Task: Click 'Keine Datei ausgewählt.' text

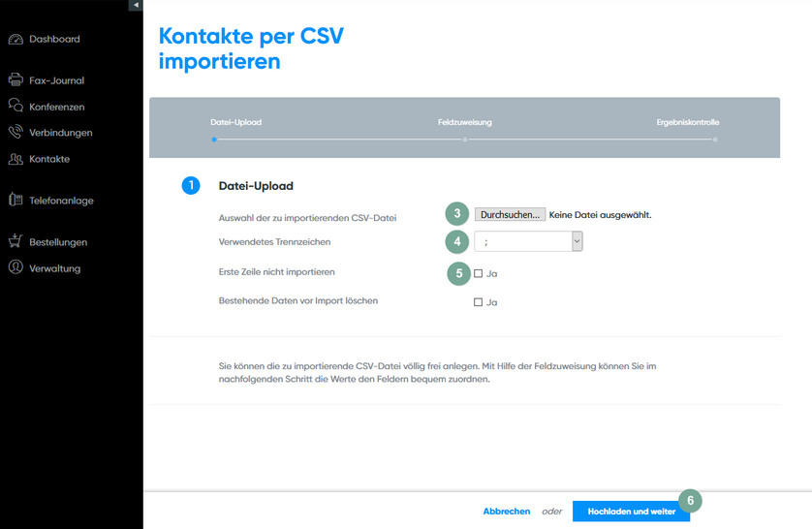Action: 600,215
